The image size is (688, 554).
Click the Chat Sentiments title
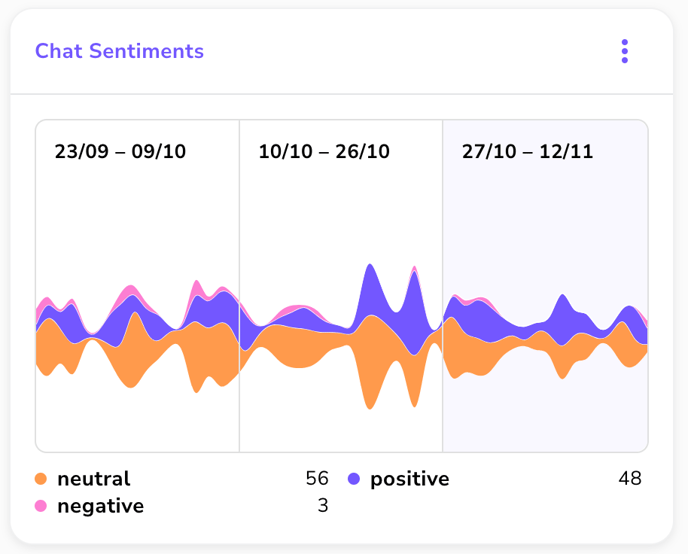[119, 51]
